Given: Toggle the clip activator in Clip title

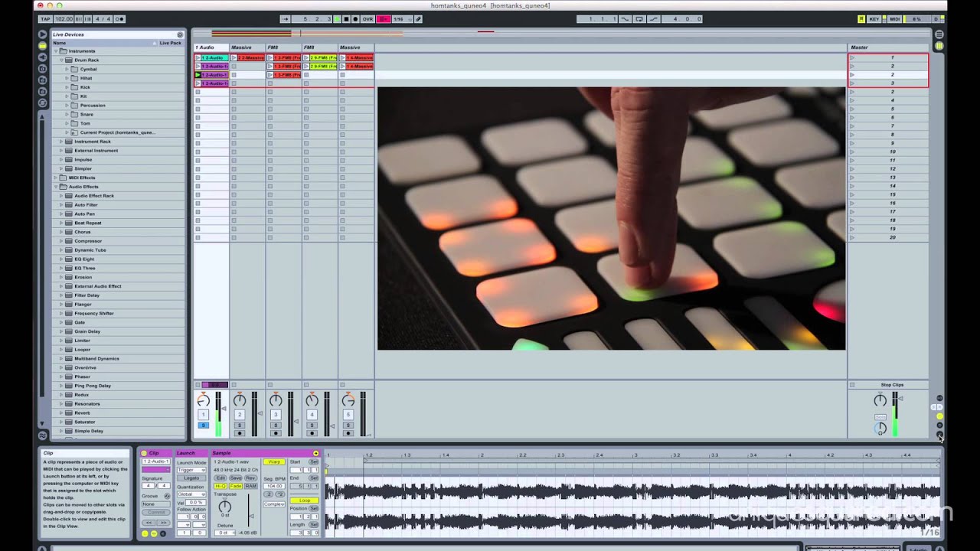Looking at the screenshot, I should pos(144,453).
